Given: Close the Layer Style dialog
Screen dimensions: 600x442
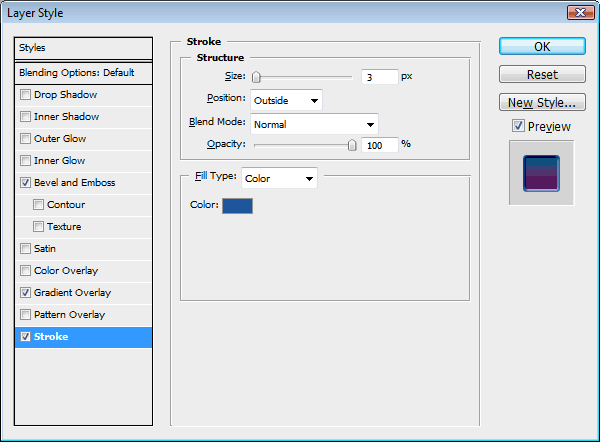Looking at the screenshot, I should [580, 13].
